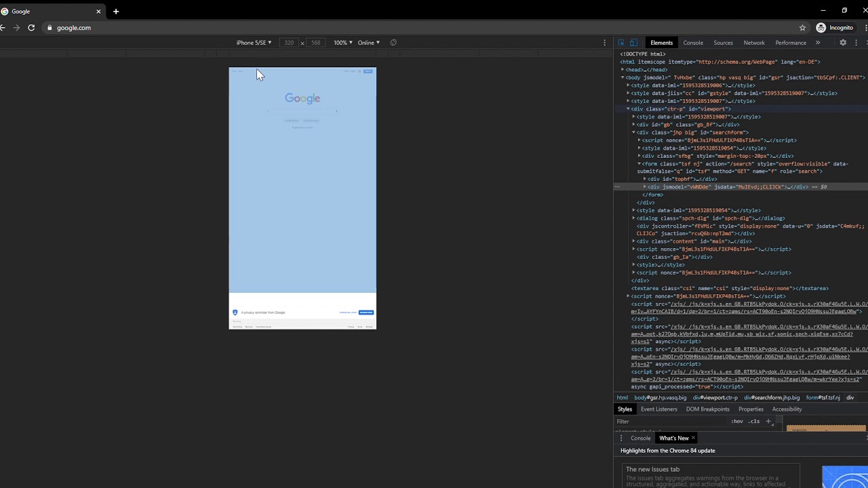Click the form#tsf breadcrumb
The width and height of the screenshot is (868, 488).
tap(823, 398)
